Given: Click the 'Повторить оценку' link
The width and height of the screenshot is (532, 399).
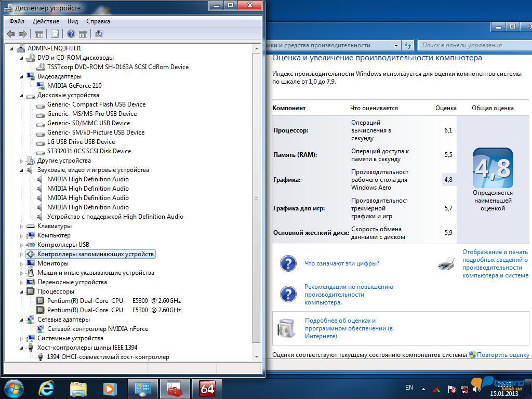Looking at the screenshot, I should (x=503, y=355).
